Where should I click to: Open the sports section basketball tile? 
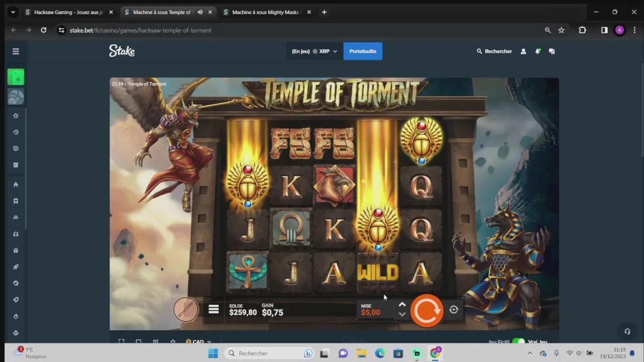(16, 97)
